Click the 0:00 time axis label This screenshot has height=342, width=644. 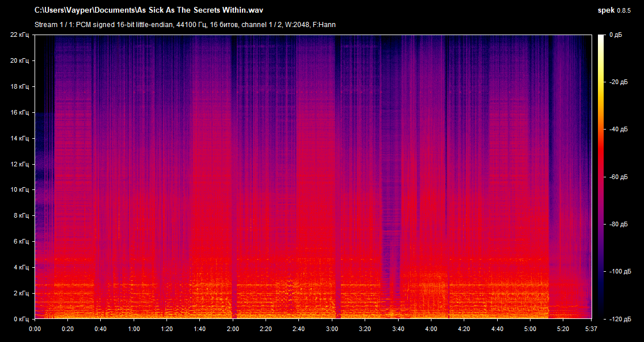click(35, 329)
